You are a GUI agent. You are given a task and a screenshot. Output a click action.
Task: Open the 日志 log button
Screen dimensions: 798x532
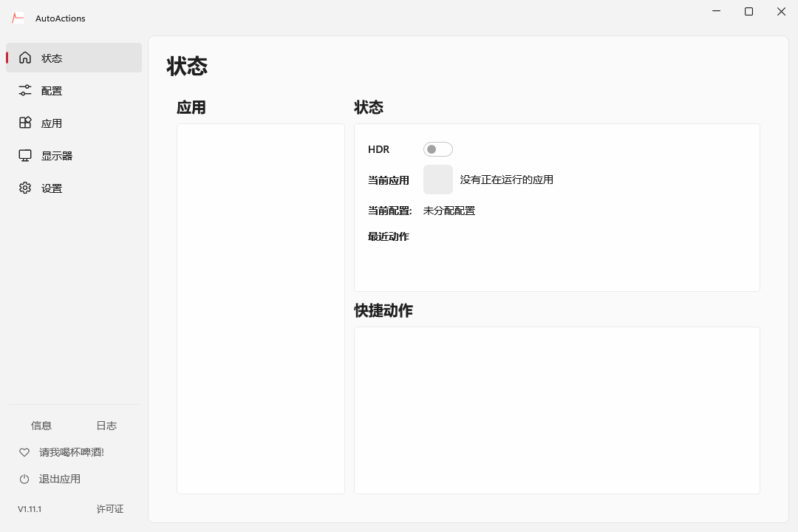[x=106, y=426]
